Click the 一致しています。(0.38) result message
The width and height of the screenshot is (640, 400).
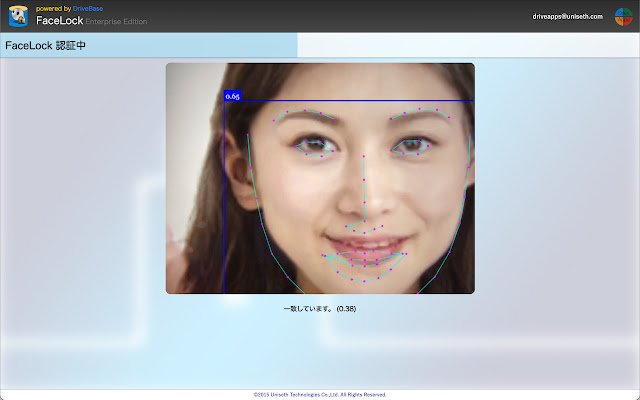[x=320, y=309]
